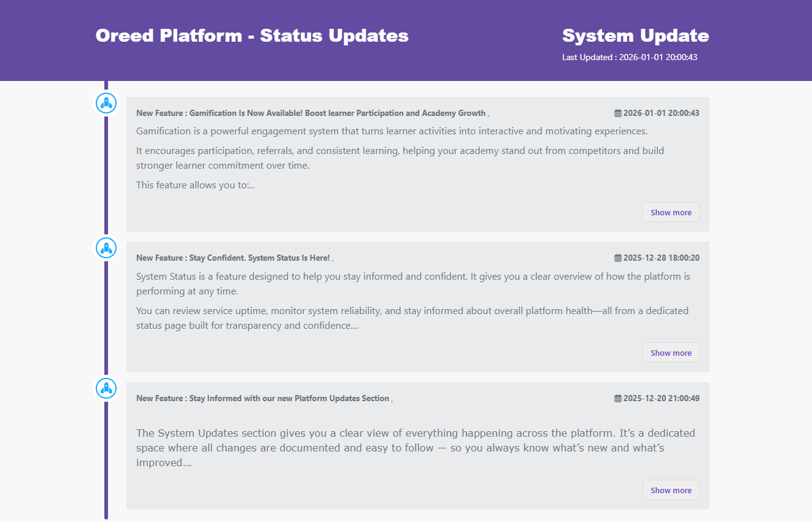Screen dimensions: 812x522
Task: Click the "This feature allows you to" line
Action: click(195, 185)
